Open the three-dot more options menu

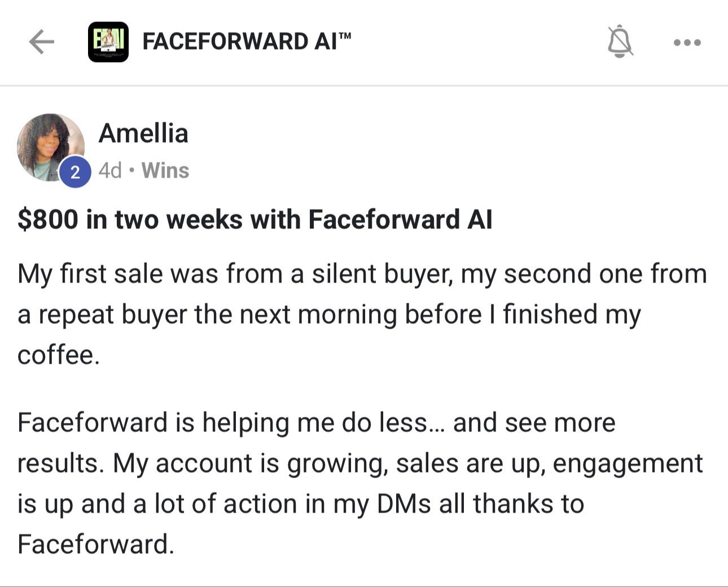(687, 42)
